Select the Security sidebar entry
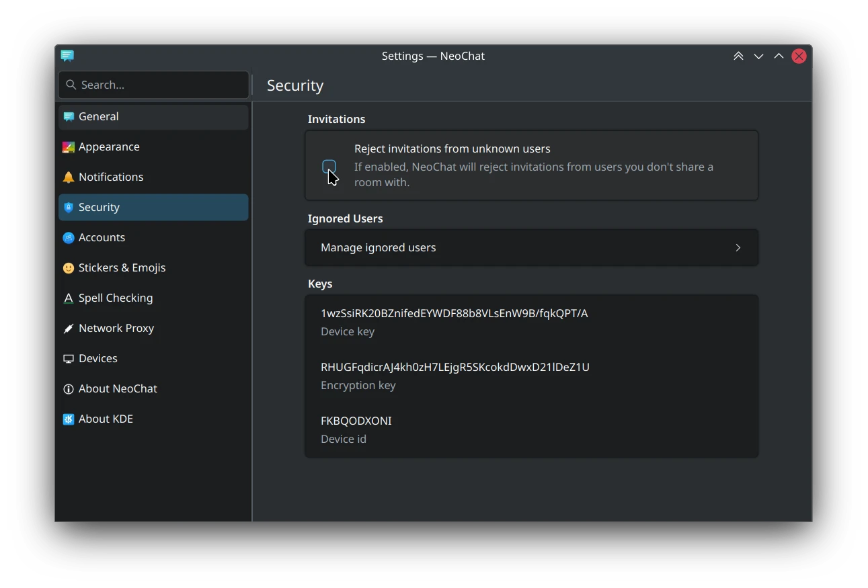 [153, 208]
